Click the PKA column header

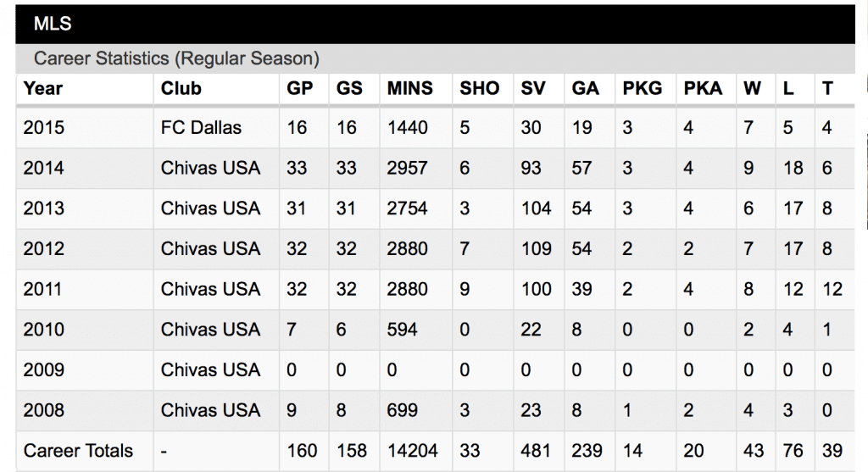point(703,88)
